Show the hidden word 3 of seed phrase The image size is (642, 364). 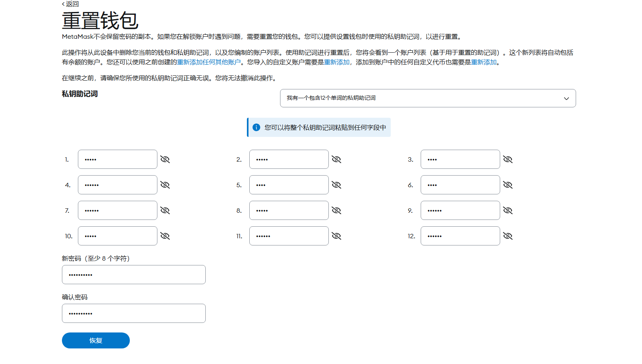point(508,159)
